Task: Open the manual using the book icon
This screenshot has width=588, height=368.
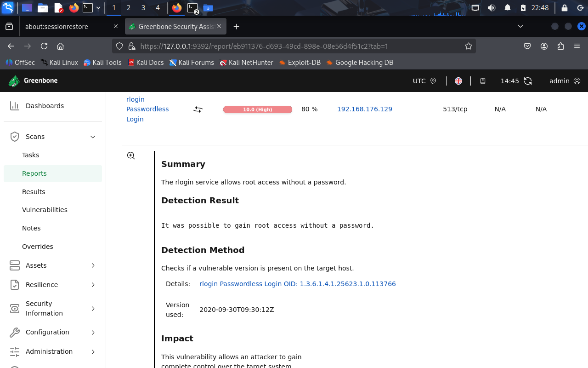Action: coord(482,81)
